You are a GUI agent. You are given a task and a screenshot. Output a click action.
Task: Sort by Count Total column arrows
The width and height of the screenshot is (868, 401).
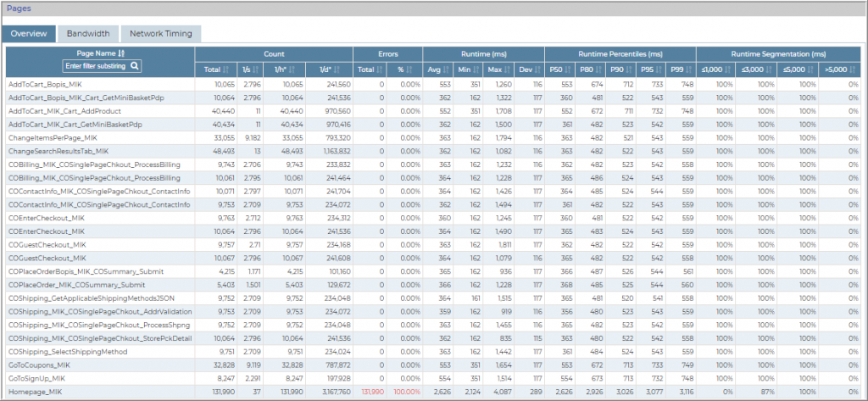click(x=225, y=70)
